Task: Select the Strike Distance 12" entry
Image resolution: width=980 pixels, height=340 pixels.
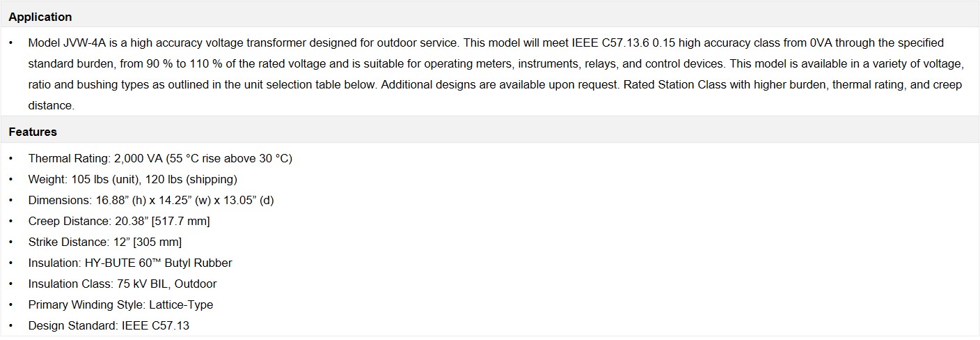Action: tap(105, 242)
